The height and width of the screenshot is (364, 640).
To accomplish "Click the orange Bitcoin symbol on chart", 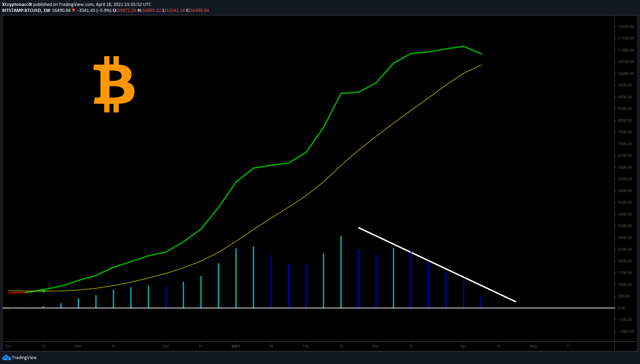I will pyautogui.click(x=114, y=84).
